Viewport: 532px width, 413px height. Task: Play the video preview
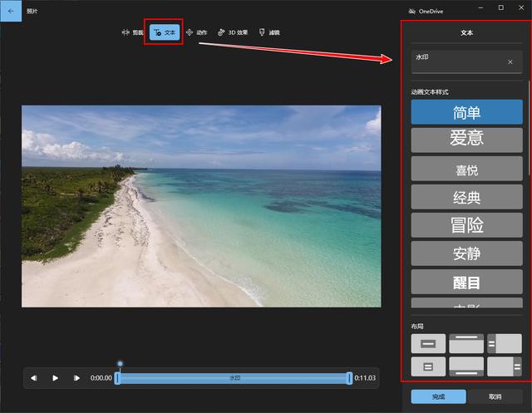56,378
